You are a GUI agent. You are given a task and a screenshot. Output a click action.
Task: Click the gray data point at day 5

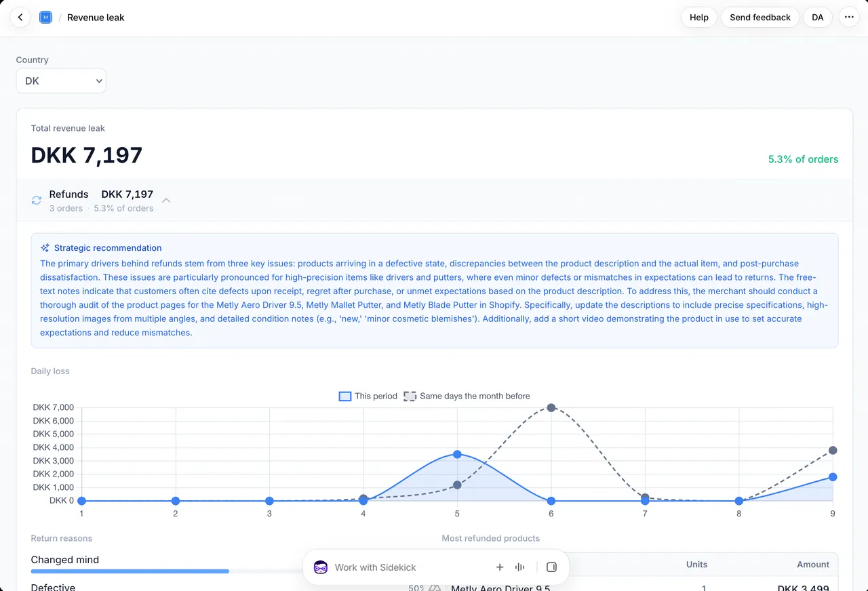point(457,485)
